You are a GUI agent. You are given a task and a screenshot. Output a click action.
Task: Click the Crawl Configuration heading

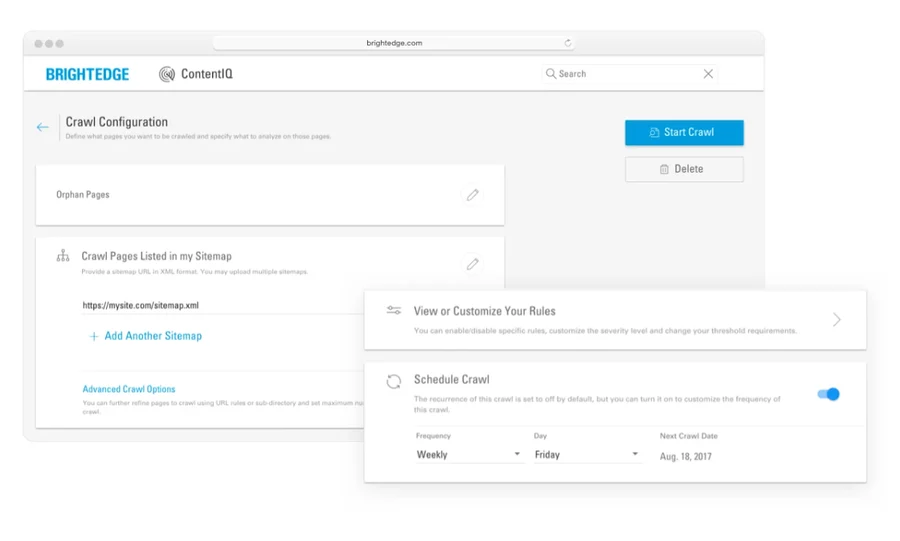117,122
